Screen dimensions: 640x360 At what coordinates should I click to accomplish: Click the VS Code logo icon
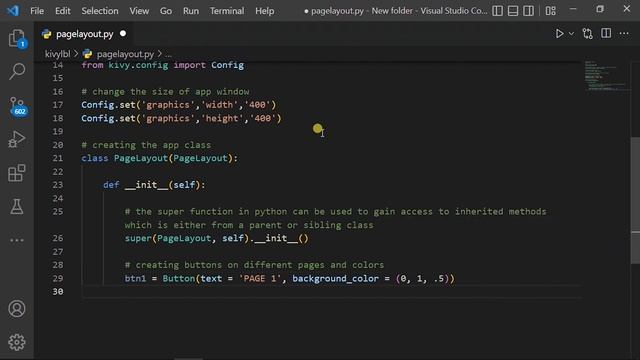[13, 11]
